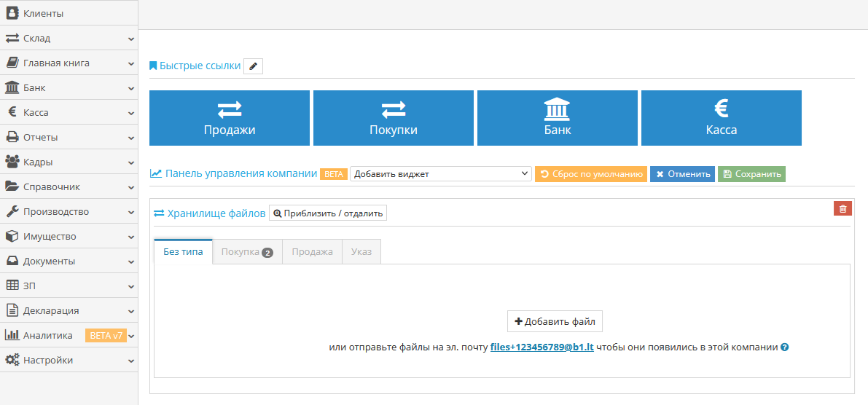Screen dimensions: 868x405
Task: Click Приблизить / отдалить zoom button
Action: tap(328, 213)
